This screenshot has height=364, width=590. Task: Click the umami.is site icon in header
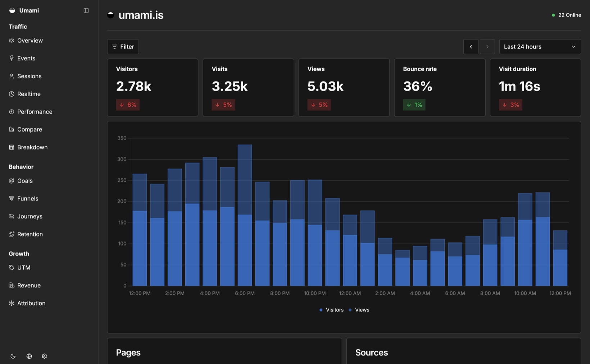(111, 15)
